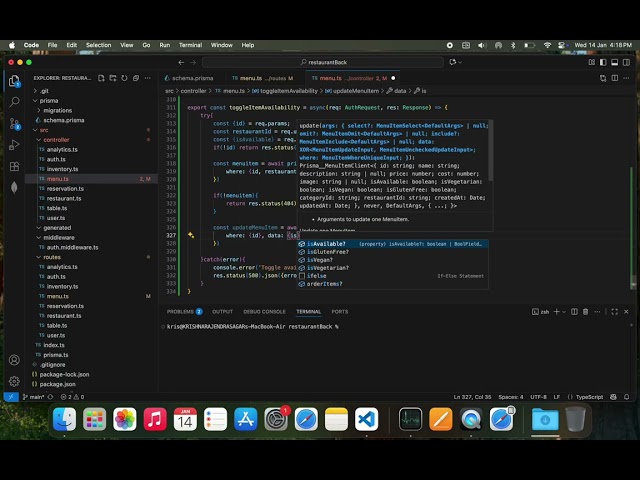Open the Accounts icon in the activity bar
Image resolution: width=640 pixels, height=480 pixels.
click(14, 360)
